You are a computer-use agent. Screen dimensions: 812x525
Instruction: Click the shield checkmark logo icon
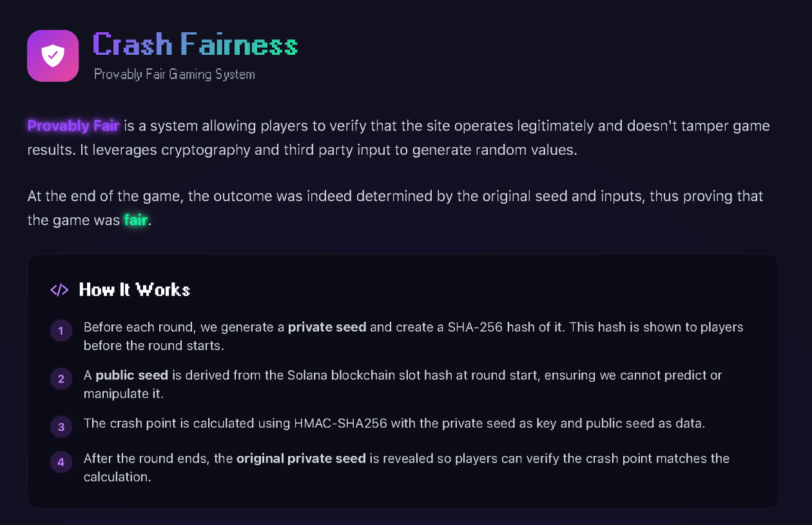tap(53, 56)
